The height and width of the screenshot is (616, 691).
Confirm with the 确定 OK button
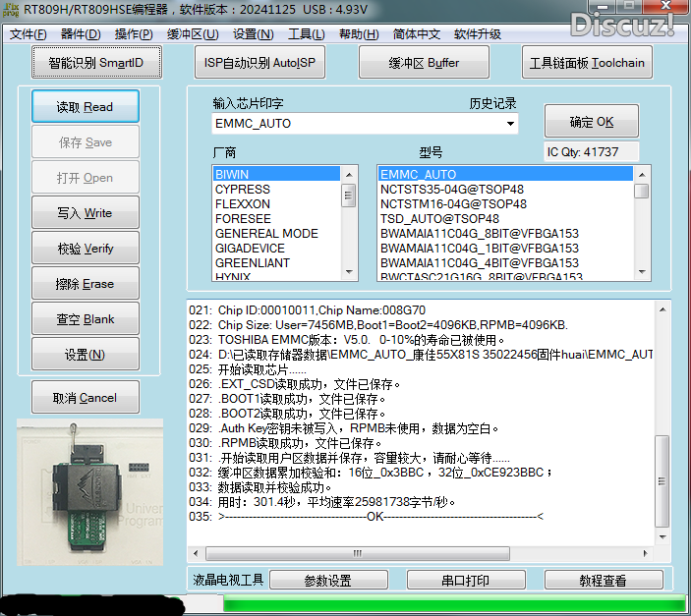pos(592,121)
